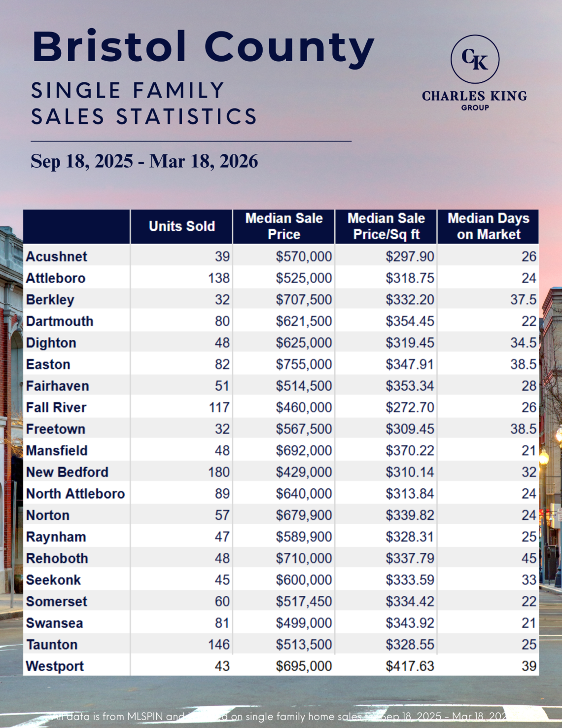
Task: Click Westport's price per sq ft $417.63
Action: tap(410, 666)
